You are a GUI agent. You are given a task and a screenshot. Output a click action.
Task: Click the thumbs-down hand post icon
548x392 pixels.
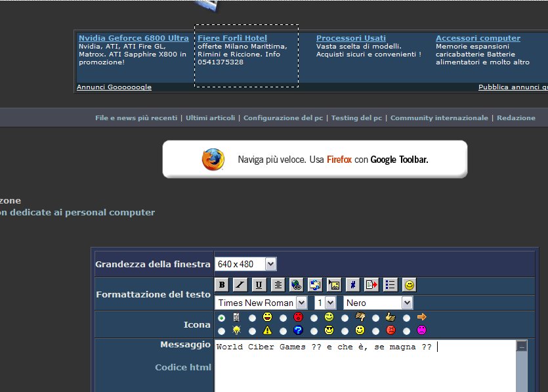[360, 317]
